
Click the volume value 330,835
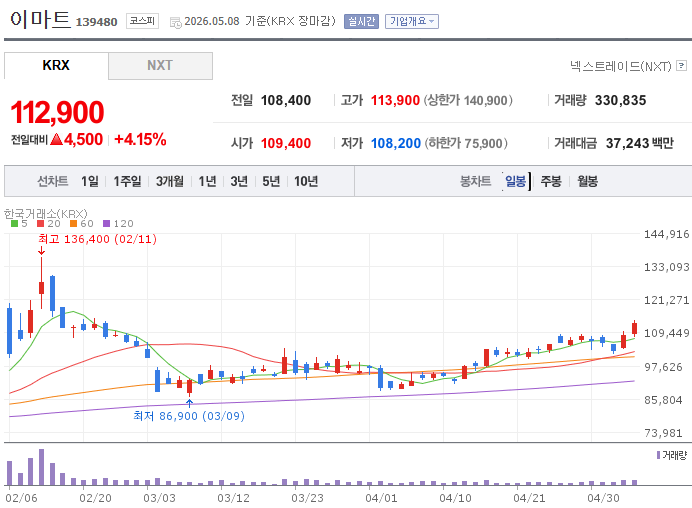[x=621, y=101]
